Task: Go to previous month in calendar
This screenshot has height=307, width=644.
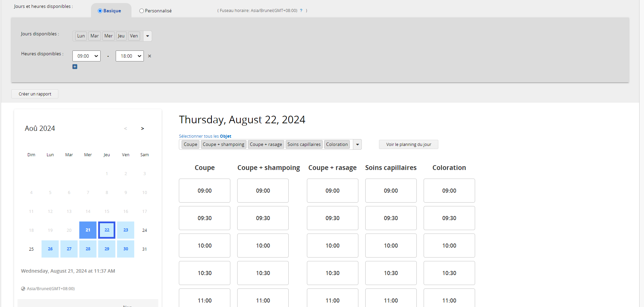Action: pos(126,128)
